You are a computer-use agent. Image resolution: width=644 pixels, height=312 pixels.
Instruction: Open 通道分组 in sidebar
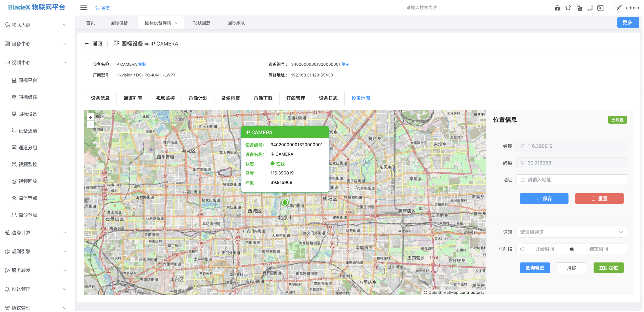click(28, 148)
